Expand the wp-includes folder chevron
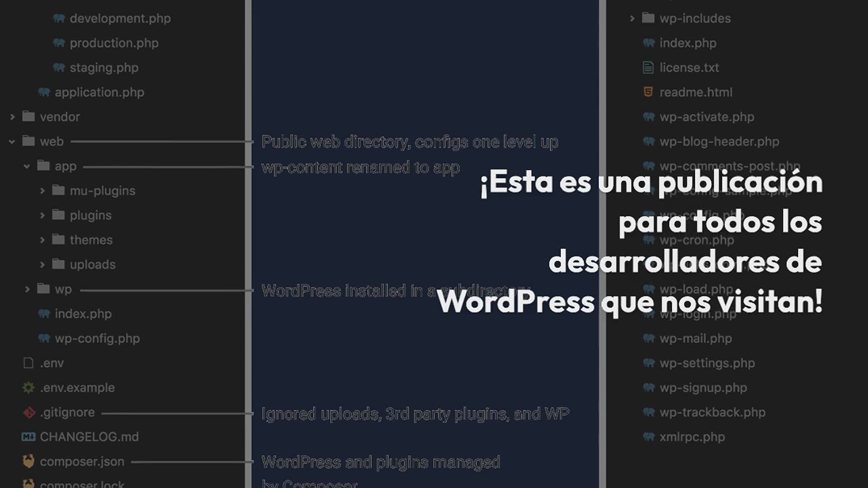Viewport: 868px width, 488px height. [632, 19]
